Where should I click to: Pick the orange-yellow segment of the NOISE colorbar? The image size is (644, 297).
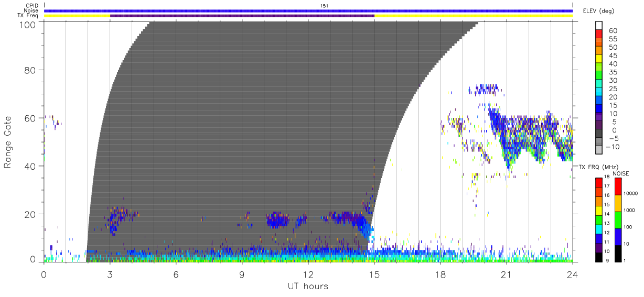pos(618,203)
